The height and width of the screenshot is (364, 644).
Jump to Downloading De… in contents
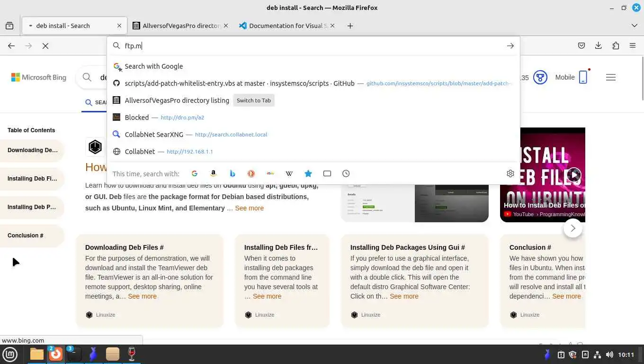pyautogui.click(x=32, y=150)
